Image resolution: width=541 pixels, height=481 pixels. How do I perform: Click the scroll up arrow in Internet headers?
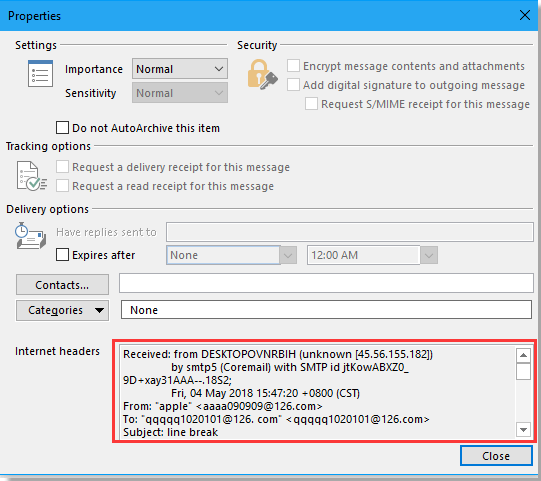point(523,355)
